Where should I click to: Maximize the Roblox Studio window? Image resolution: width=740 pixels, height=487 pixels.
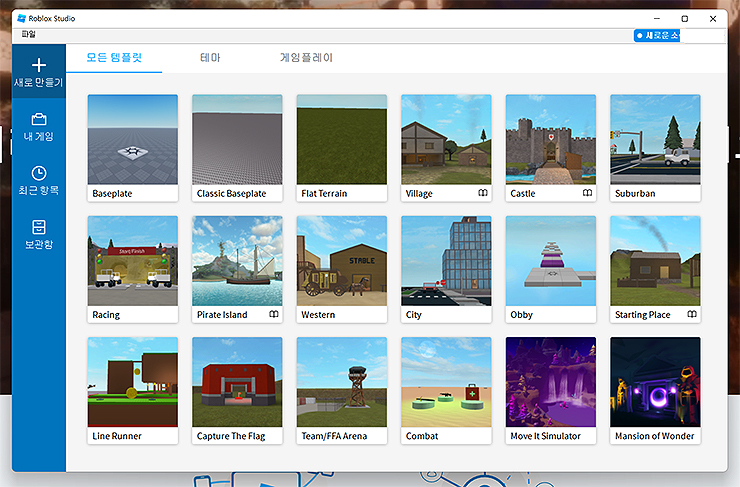pos(685,18)
